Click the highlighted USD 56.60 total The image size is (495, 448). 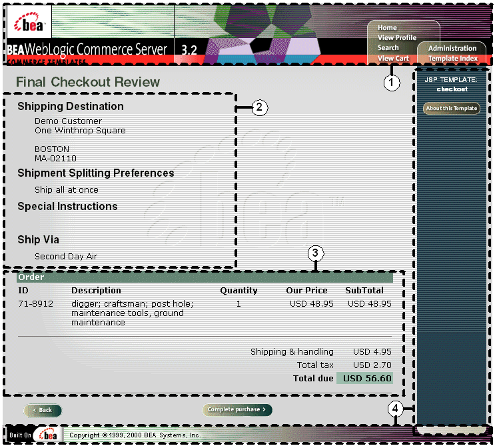364,378
